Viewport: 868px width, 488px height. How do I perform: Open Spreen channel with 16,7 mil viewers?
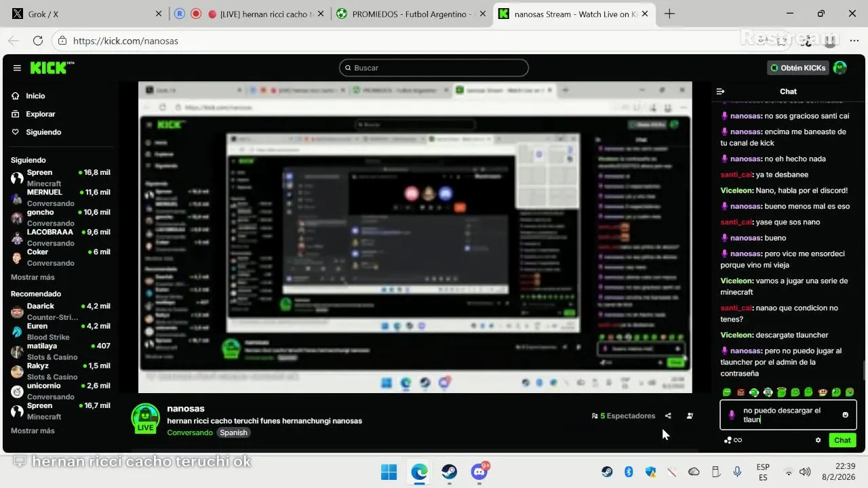(60, 411)
